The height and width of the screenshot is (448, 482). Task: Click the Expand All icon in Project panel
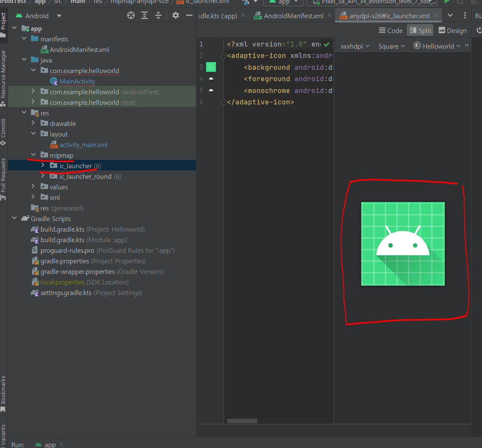pos(144,15)
